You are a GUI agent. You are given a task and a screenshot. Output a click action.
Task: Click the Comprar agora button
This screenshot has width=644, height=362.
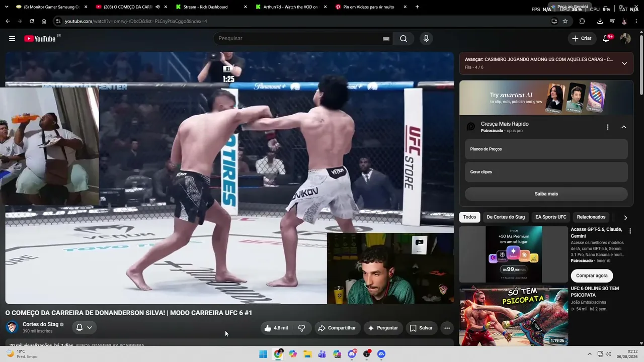click(592, 276)
